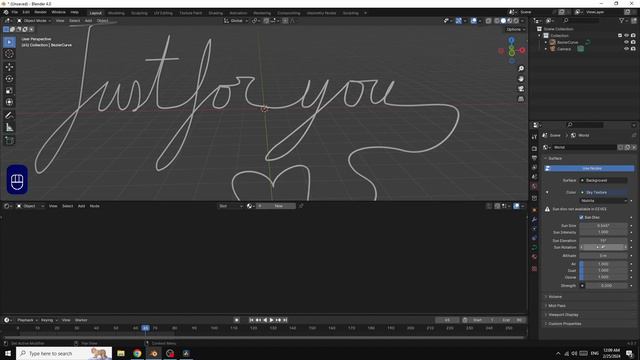Click the Blender taskbar icon
640x360 pixels.
click(154, 353)
